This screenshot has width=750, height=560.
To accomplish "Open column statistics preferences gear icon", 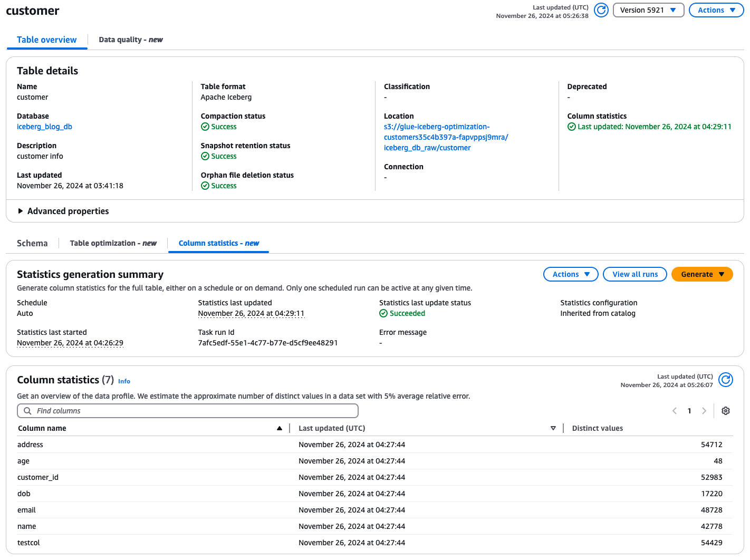I will [726, 411].
